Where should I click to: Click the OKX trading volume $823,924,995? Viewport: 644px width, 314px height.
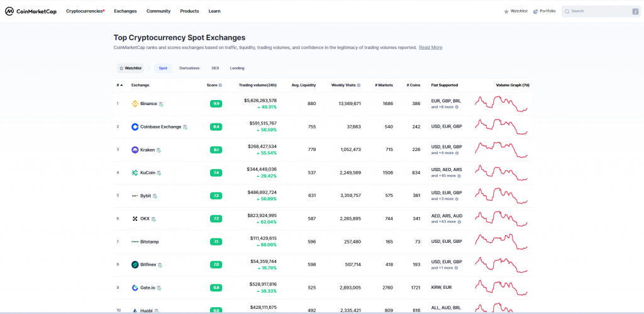(262, 215)
